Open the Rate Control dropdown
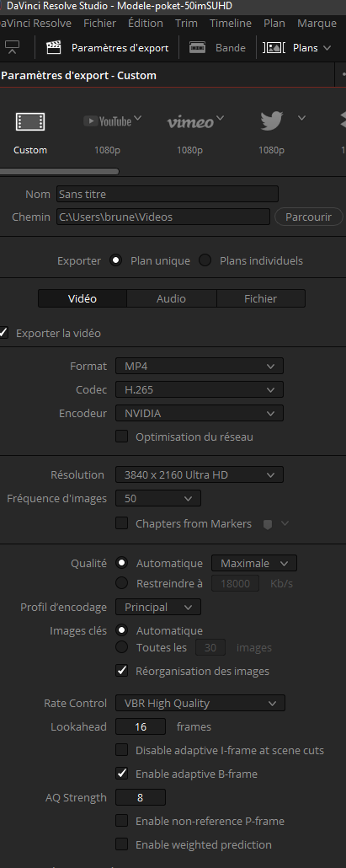The image size is (346, 868). click(200, 703)
